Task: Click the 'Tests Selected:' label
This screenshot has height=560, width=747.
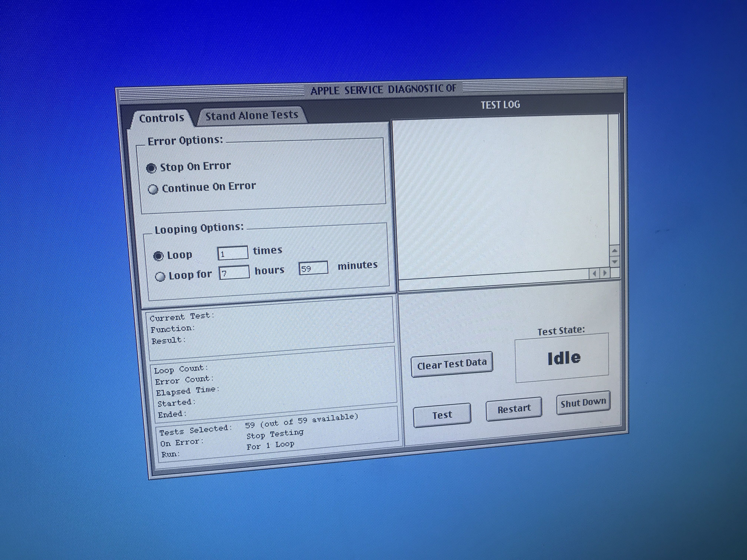Action: click(196, 430)
